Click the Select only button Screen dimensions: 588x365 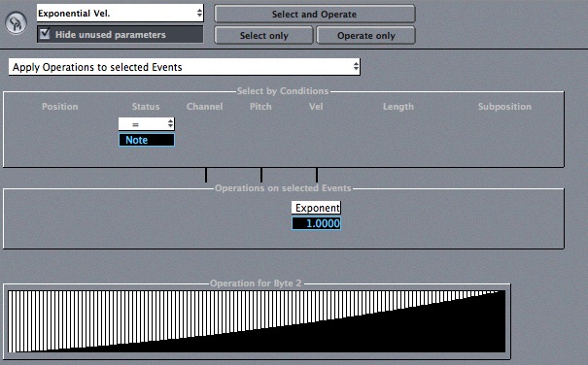pos(263,36)
